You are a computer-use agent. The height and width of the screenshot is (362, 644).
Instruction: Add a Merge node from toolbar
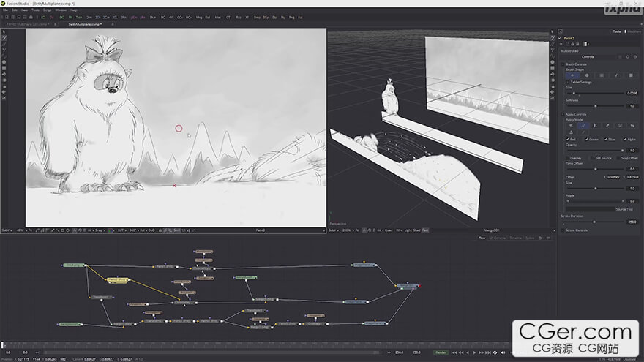(x=198, y=16)
